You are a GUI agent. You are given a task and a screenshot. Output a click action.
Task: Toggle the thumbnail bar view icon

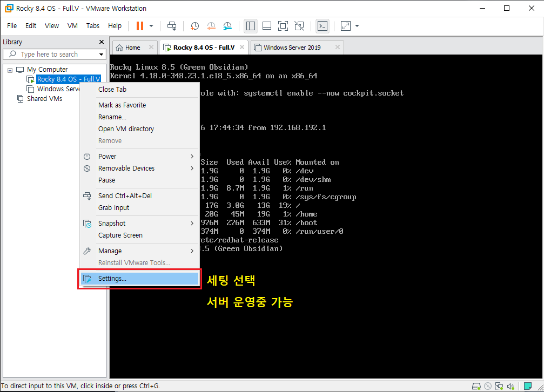[267, 26]
